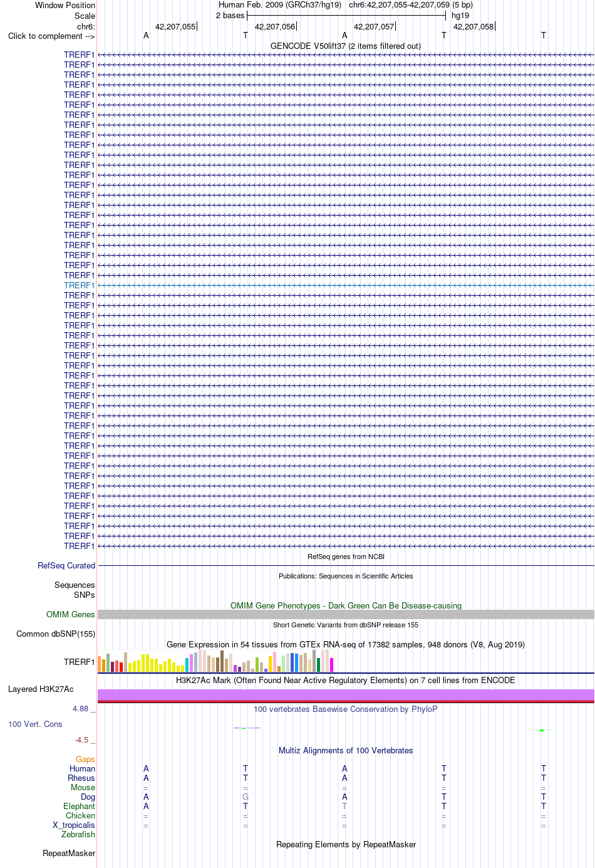Open the RefSeq Curated track label
Viewport: 595px width, 868px height.
pos(66,565)
